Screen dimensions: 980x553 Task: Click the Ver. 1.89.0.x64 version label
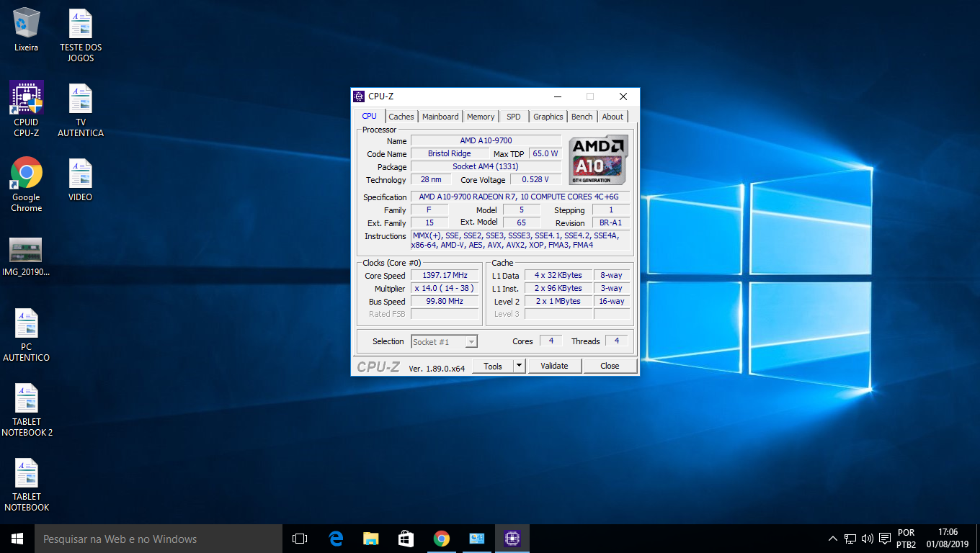437,368
